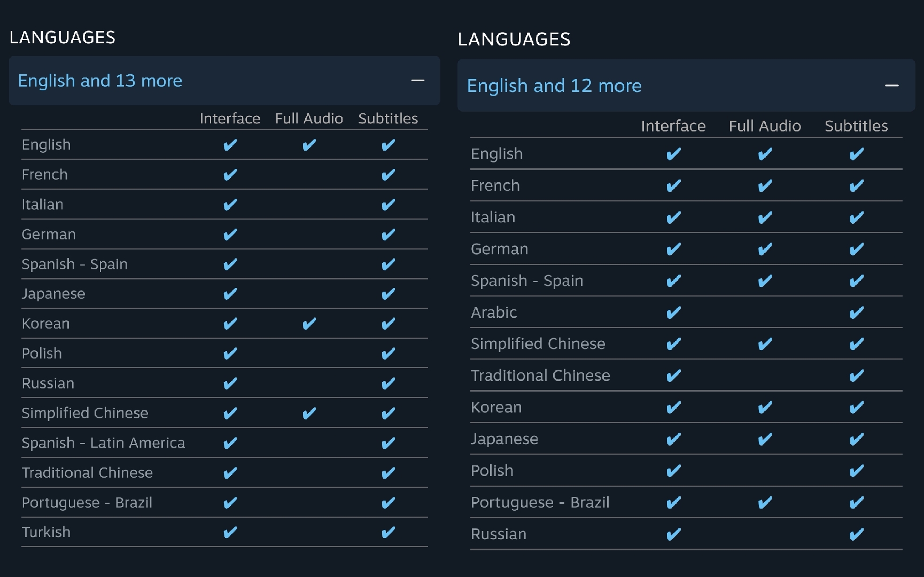Select 'Italian' in the 12-language table

click(x=493, y=217)
